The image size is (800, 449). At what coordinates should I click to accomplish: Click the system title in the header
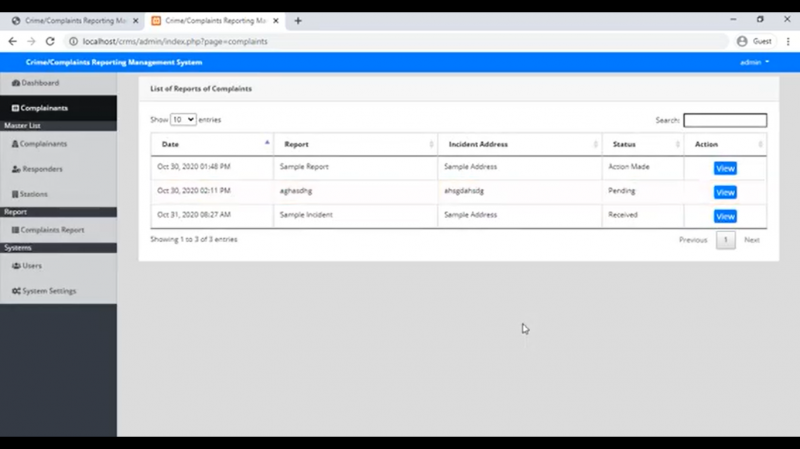pyautogui.click(x=114, y=62)
